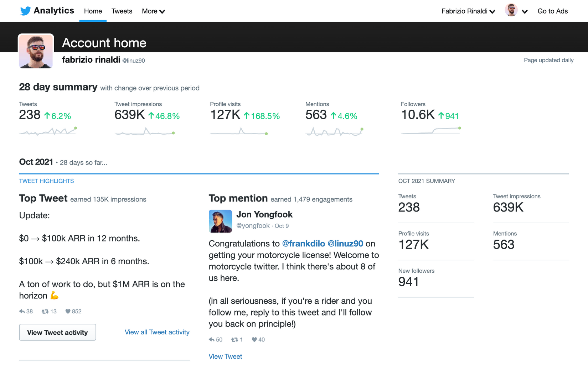Click the reply icon on Jon Yongfook's mention
The image size is (588, 365).
pos(211,339)
